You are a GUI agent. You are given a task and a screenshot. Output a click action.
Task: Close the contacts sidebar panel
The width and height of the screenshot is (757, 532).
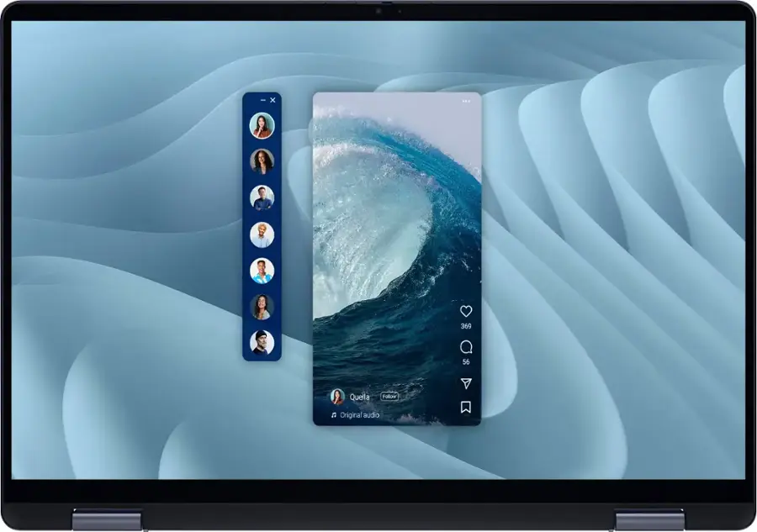tap(273, 100)
